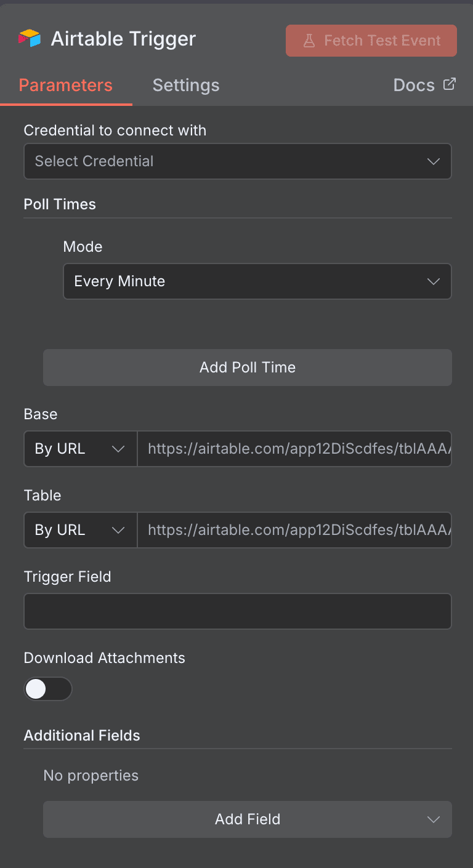Select the Parameters tab
Image resolution: width=473 pixels, height=868 pixels.
point(65,85)
